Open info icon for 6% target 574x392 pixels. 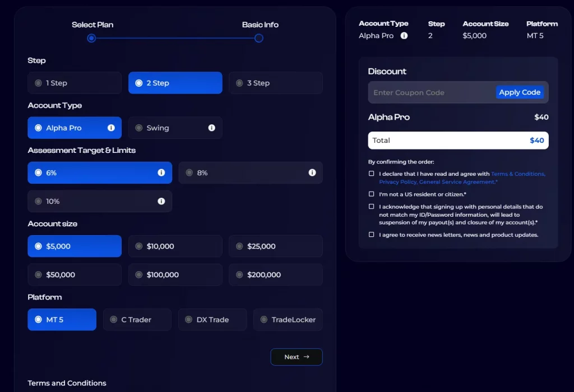[161, 172]
